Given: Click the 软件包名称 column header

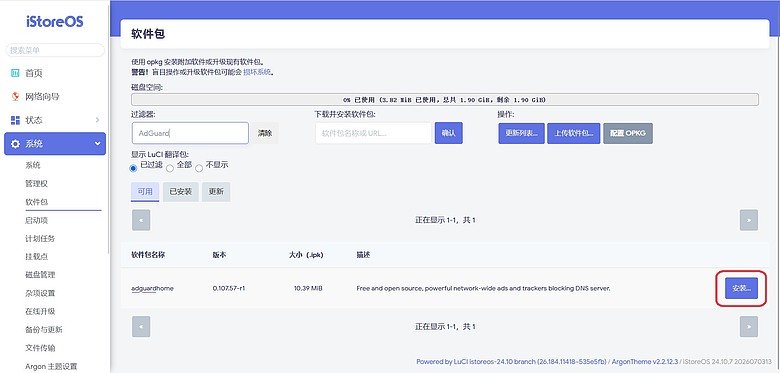Looking at the screenshot, I should tap(148, 255).
